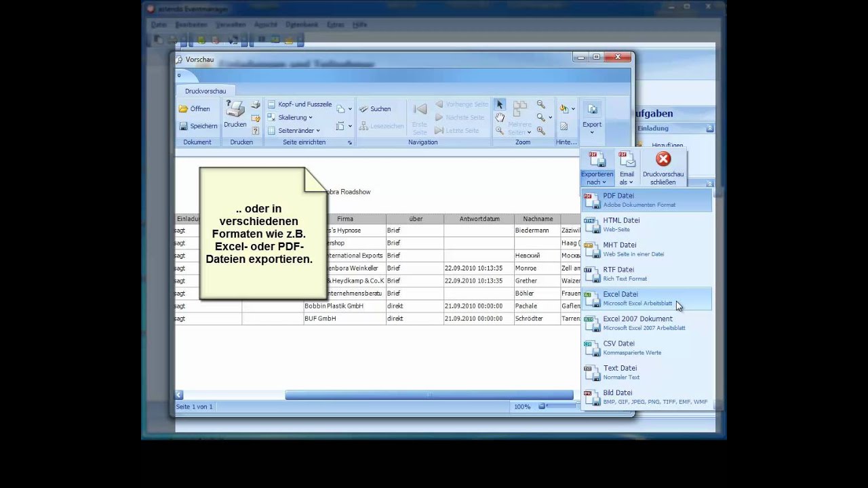Choose HTML Datei export format
This screenshot has width=868, height=488.
pos(647,224)
